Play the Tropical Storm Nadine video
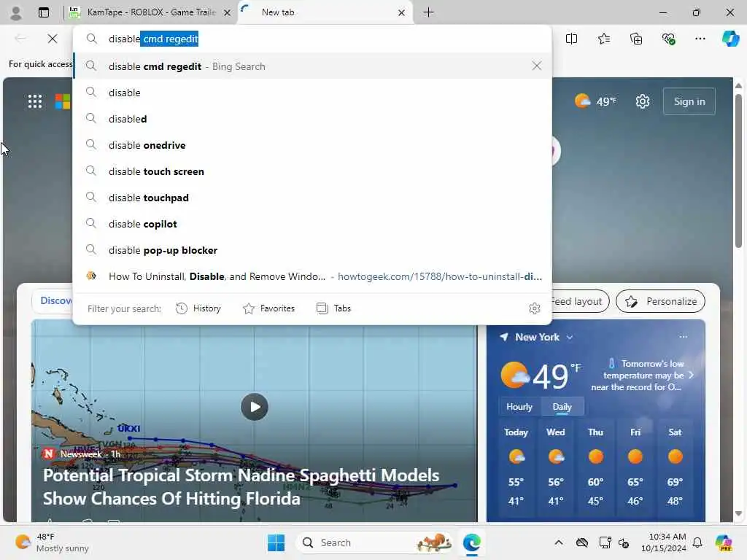This screenshot has width=747, height=560. click(255, 407)
